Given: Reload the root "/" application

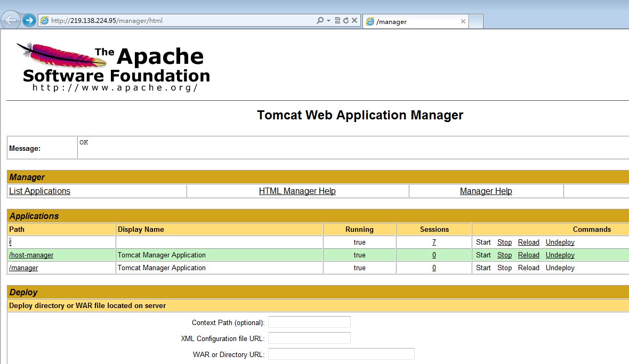Looking at the screenshot, I should (x=529, y=242).
